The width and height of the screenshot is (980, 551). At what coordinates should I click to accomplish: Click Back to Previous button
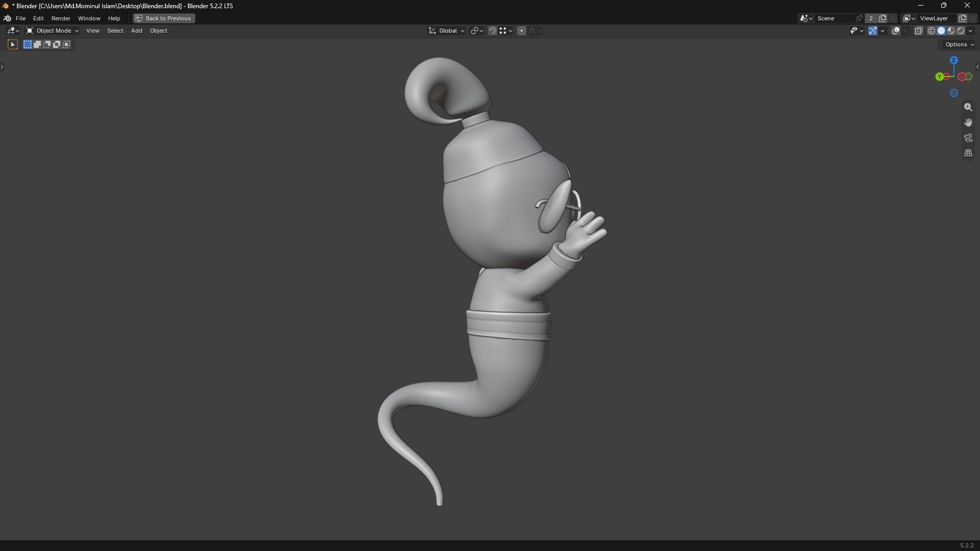click(x=164, y=18)
